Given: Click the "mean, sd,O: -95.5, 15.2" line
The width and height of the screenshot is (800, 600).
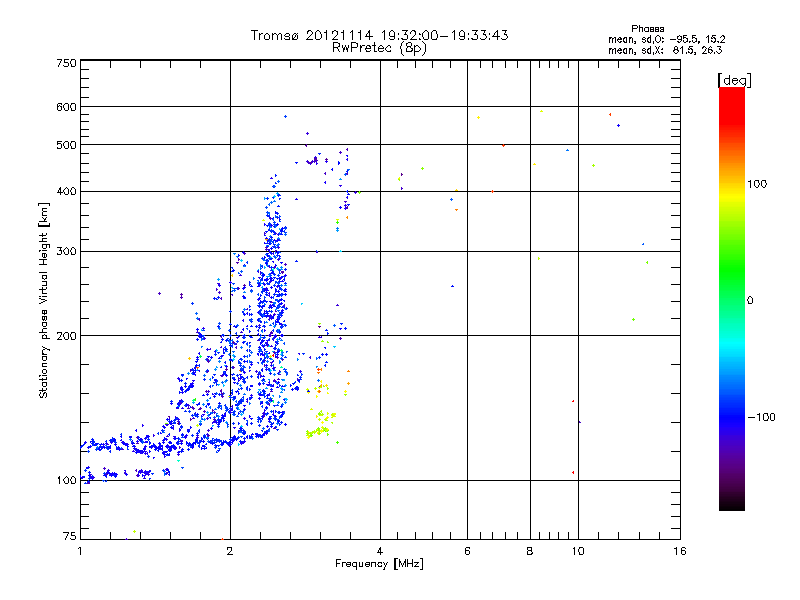Looking at the screenshot, I should pyautogui.click(x=666, y=39).
